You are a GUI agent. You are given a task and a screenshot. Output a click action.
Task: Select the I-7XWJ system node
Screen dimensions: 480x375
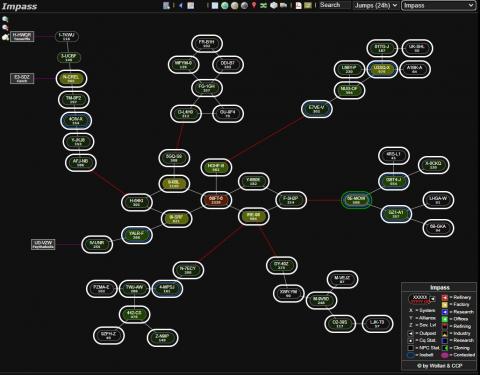[67, 36]
